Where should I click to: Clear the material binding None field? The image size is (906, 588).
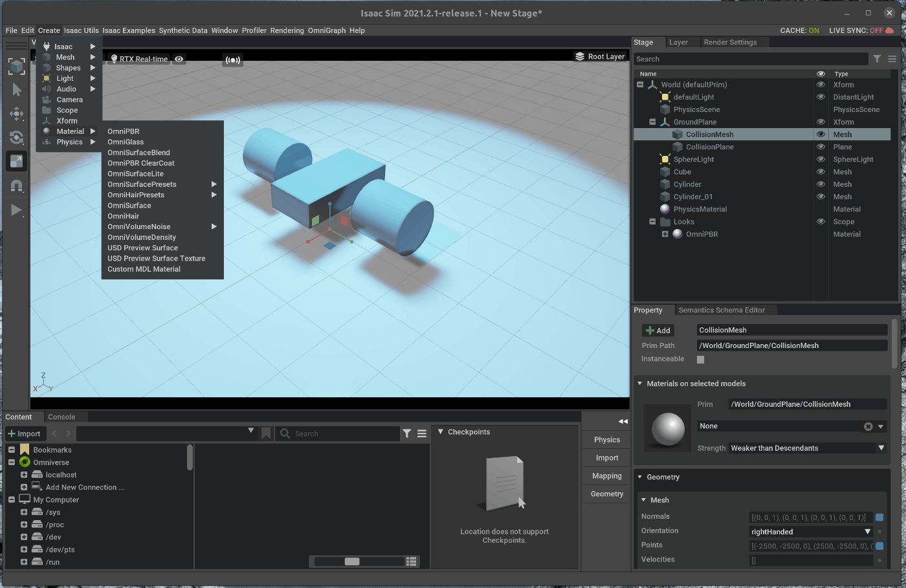click(868, 426)
